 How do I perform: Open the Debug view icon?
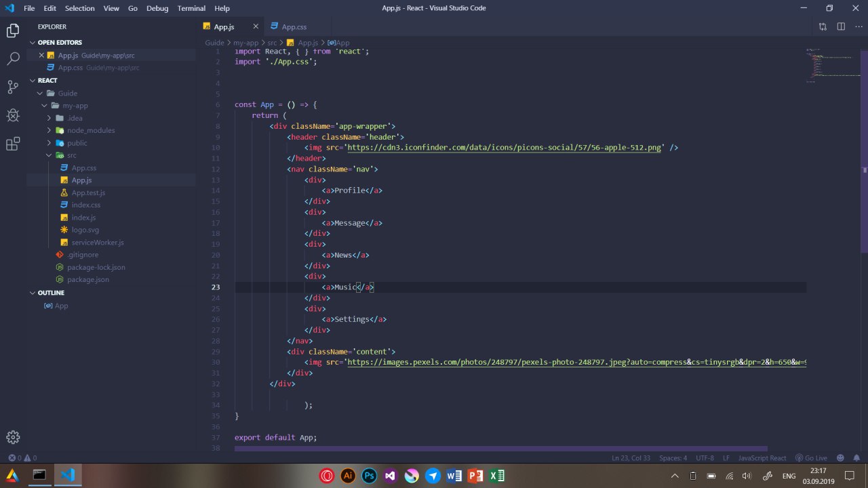coord(13,116)
